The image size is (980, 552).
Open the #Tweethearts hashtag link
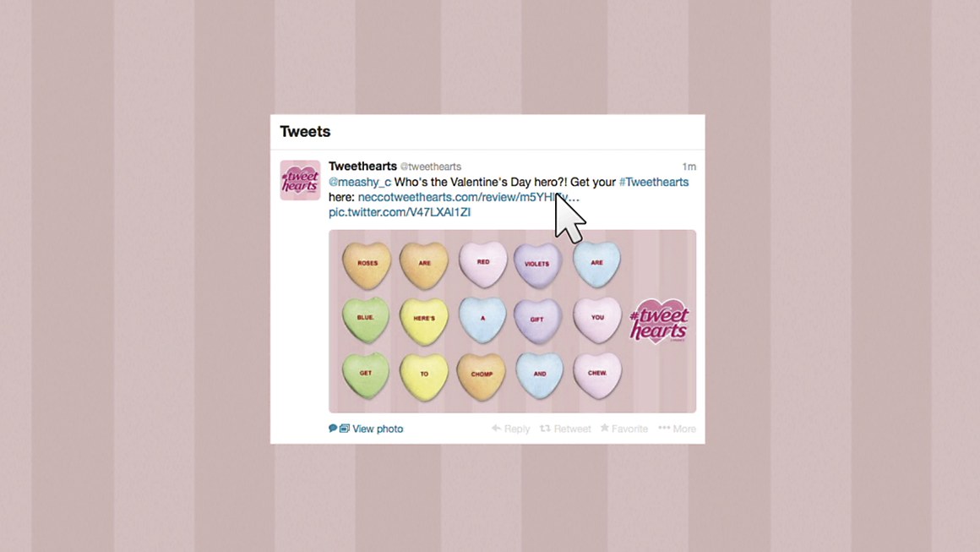click(x=654, y=182)
